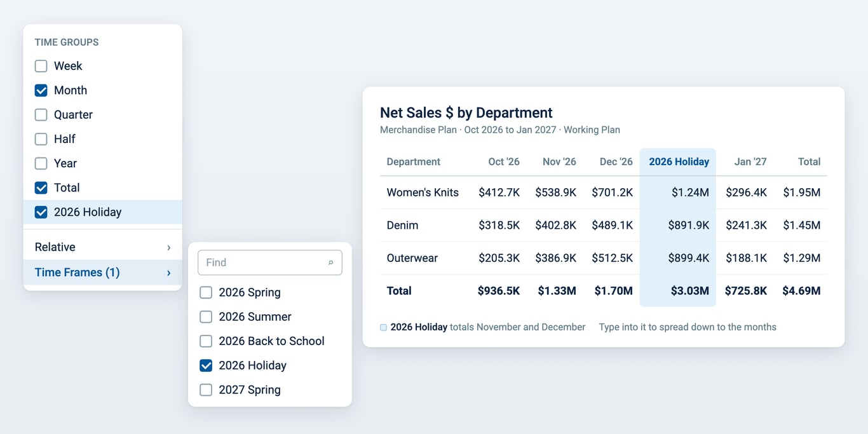Select the 2026 Back to School time frame

(x=206, y=341)
